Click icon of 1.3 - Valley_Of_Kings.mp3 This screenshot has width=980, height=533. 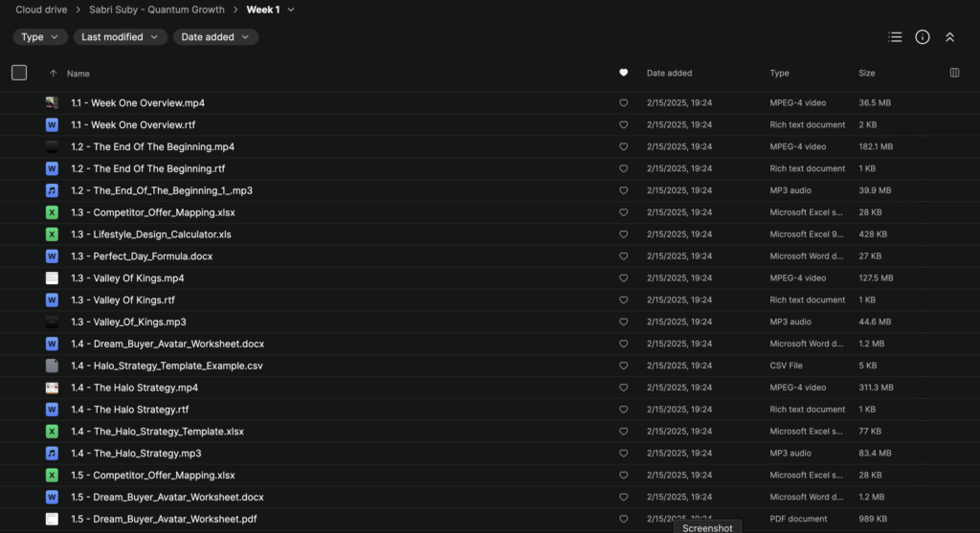pyautogui.click(x=52, y=322)
